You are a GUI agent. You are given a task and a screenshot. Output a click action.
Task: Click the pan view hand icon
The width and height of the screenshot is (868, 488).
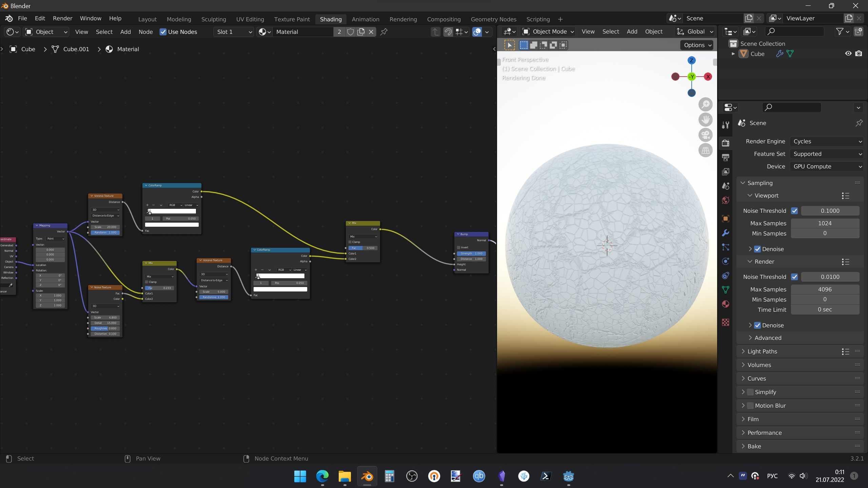(x=705, y=120)
